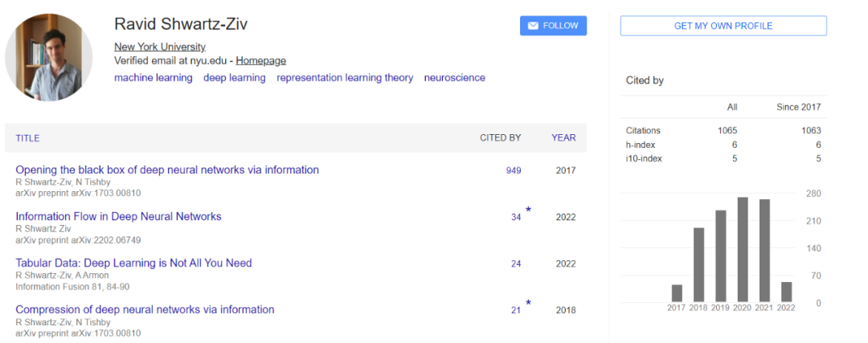Viewport: 868px width, 343px height.
Task: Follow this author's profile
Action: coord(553,26)
